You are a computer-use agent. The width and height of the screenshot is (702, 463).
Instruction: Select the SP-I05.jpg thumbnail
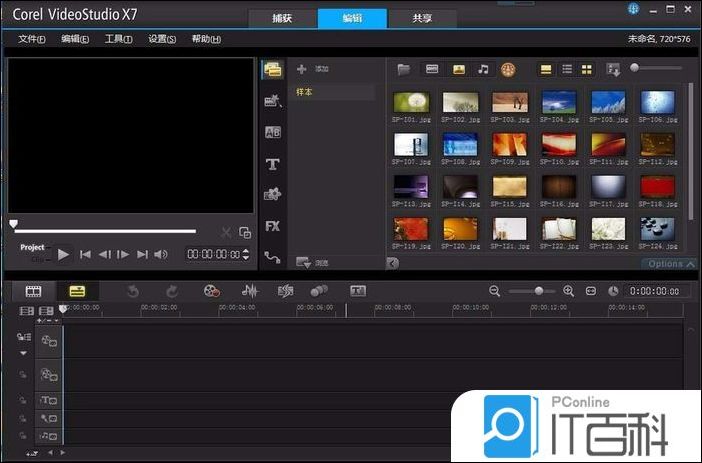pyautogui.click(x=607, y=102)
